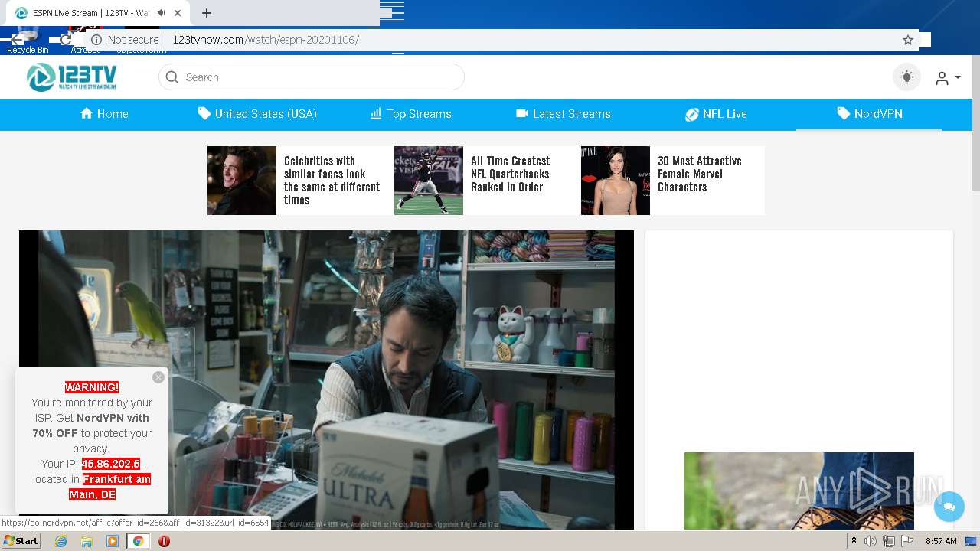The image size is (980, 551).
Task: Open Action Center flag icon
Action: [907, 541]
